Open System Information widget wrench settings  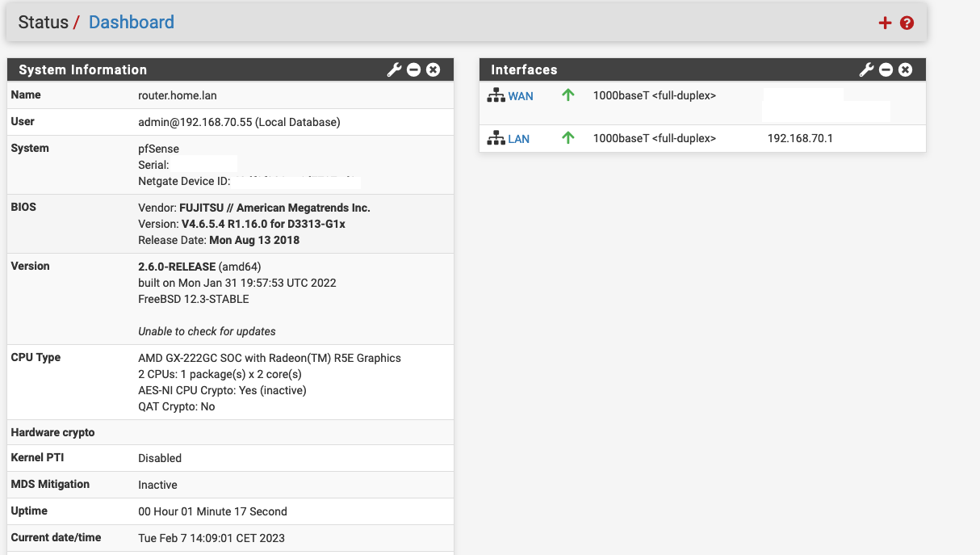click(x=394, y=69)
